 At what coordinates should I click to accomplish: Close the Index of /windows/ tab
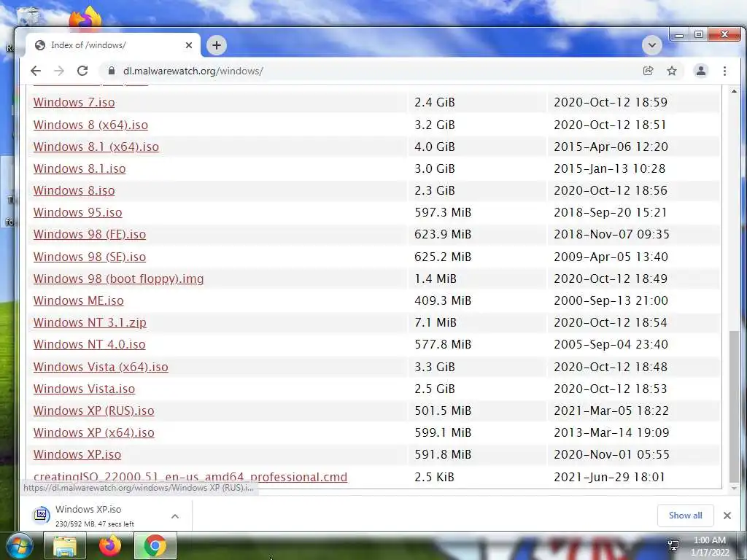pos(189,45)
